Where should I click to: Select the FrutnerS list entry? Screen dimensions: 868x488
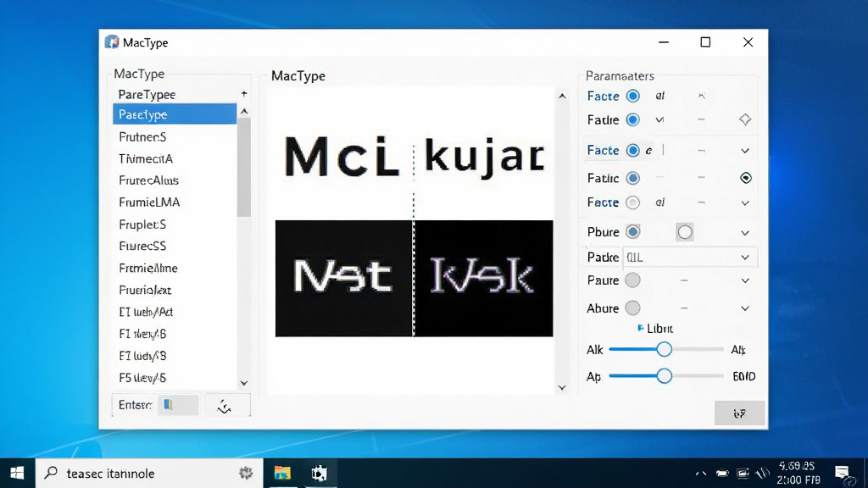coord(175,136)
